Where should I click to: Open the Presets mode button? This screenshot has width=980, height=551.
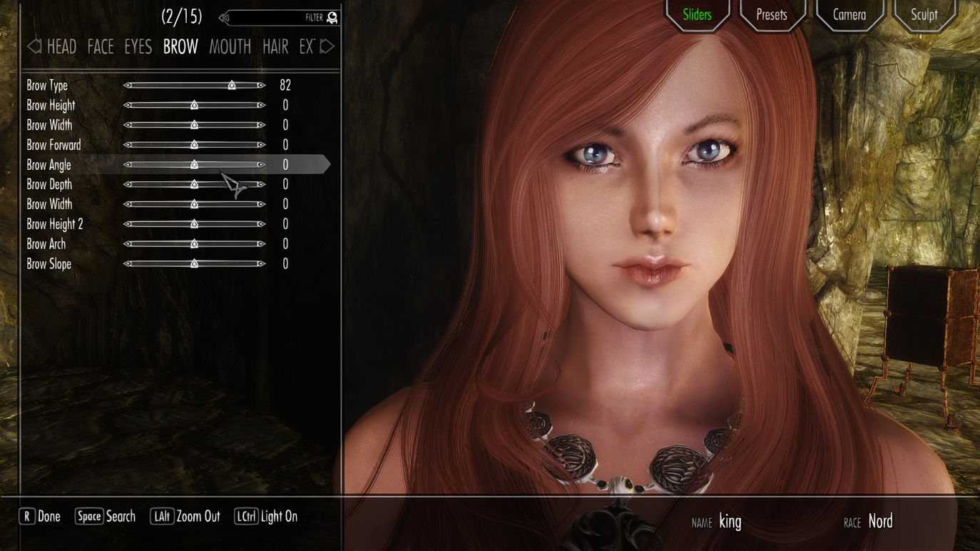(772, 14)
